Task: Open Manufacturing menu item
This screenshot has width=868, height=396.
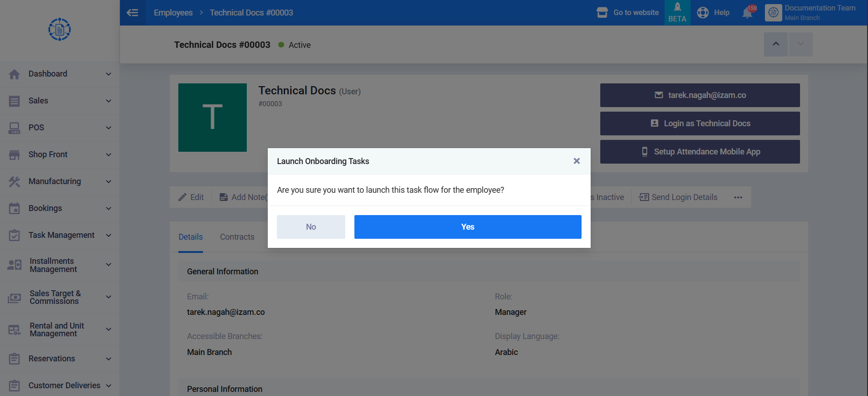Action: (60, 181)
